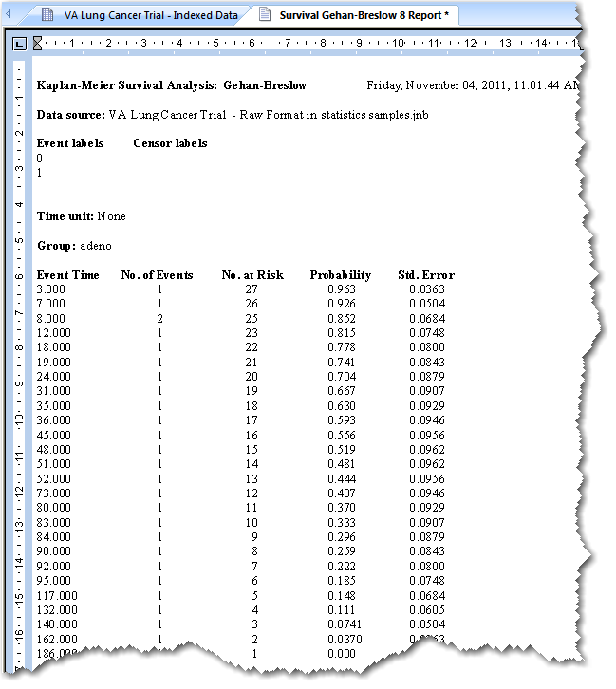Toggle the tab stop type selector on ruler
Screen dimensions: 616x689
19,44
